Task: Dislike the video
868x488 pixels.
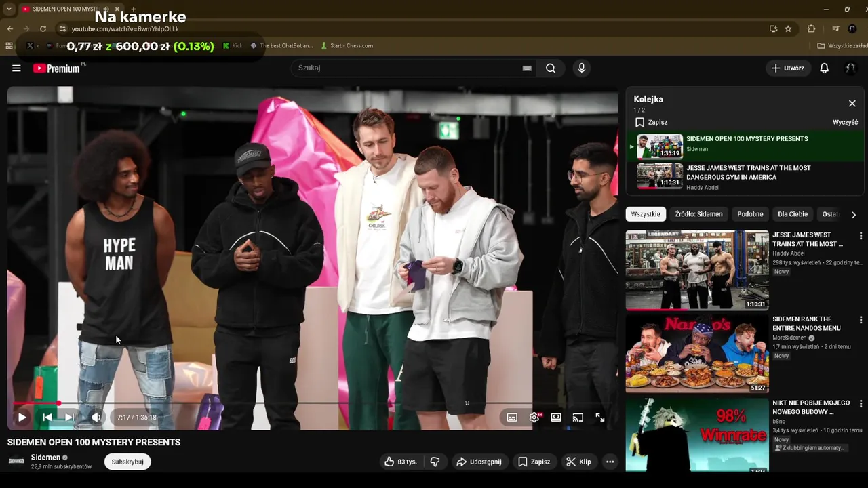Action: [435, 462]
